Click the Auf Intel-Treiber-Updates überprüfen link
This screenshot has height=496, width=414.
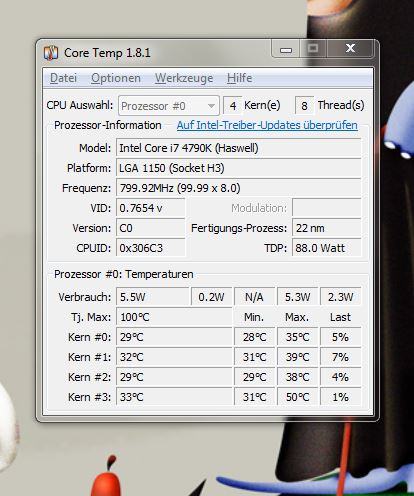[x=267, y=125]
